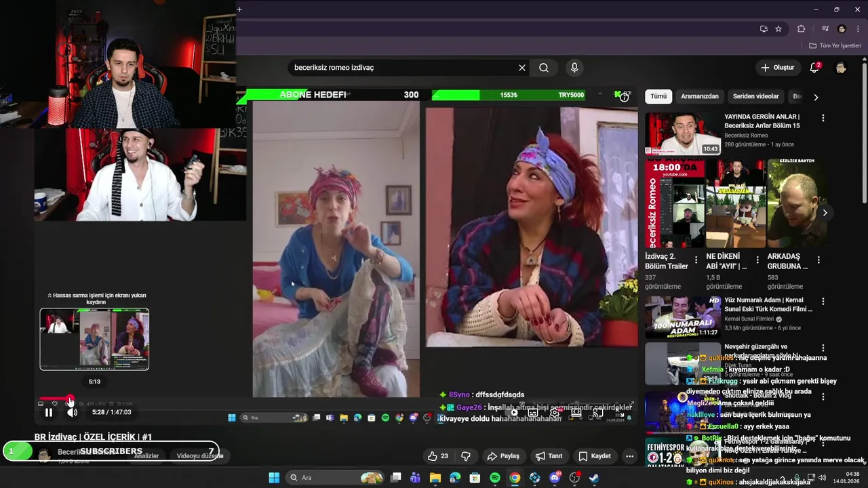Open player settings gear
Screen dimensions: 868x488
[x=554, y=412]
